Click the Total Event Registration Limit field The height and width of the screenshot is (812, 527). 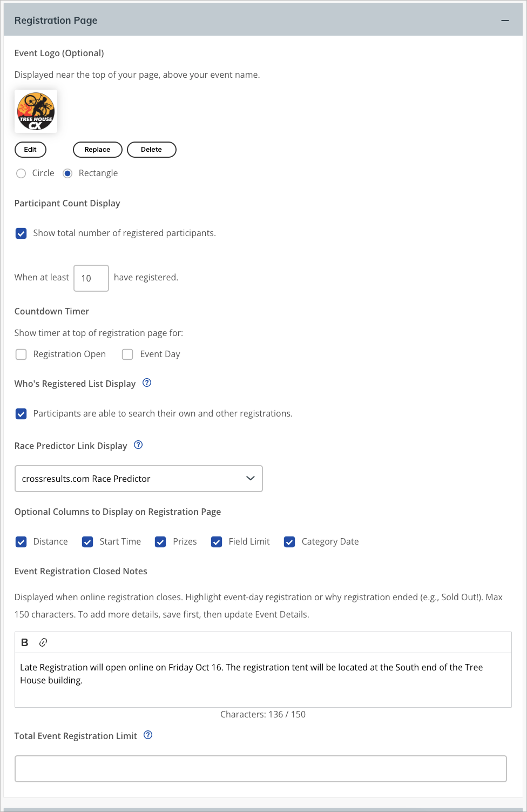point(261,769)
